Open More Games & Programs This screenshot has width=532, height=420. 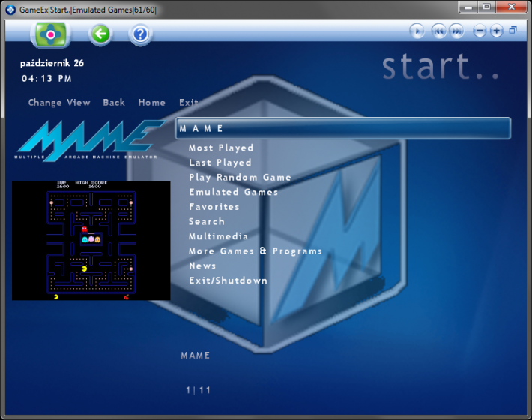[256, 251]
